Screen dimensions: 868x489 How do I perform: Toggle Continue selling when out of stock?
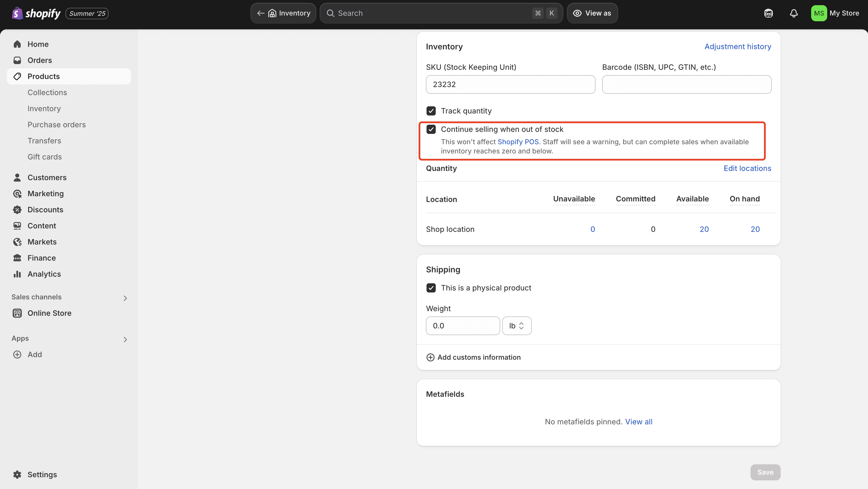pos(431,129)
